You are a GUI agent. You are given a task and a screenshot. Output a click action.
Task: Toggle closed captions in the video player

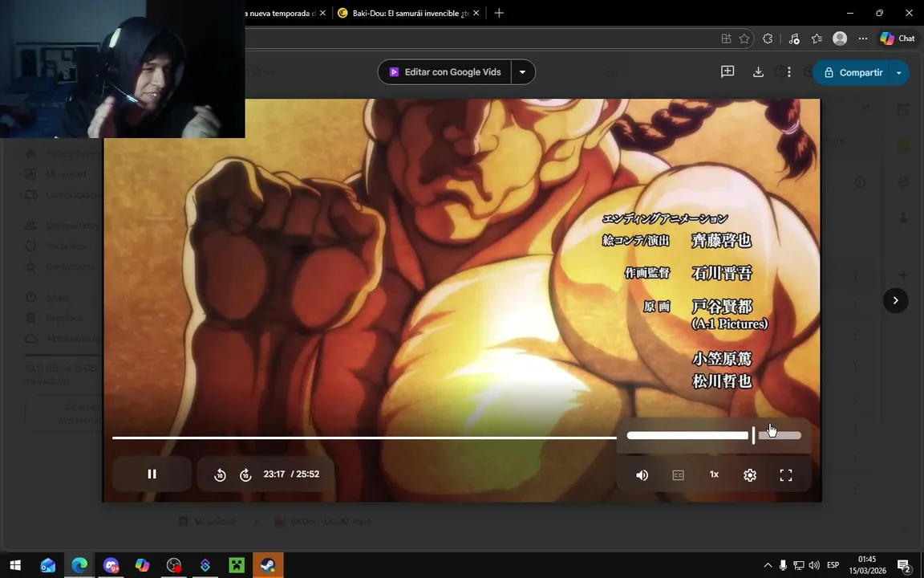(679, 474)
